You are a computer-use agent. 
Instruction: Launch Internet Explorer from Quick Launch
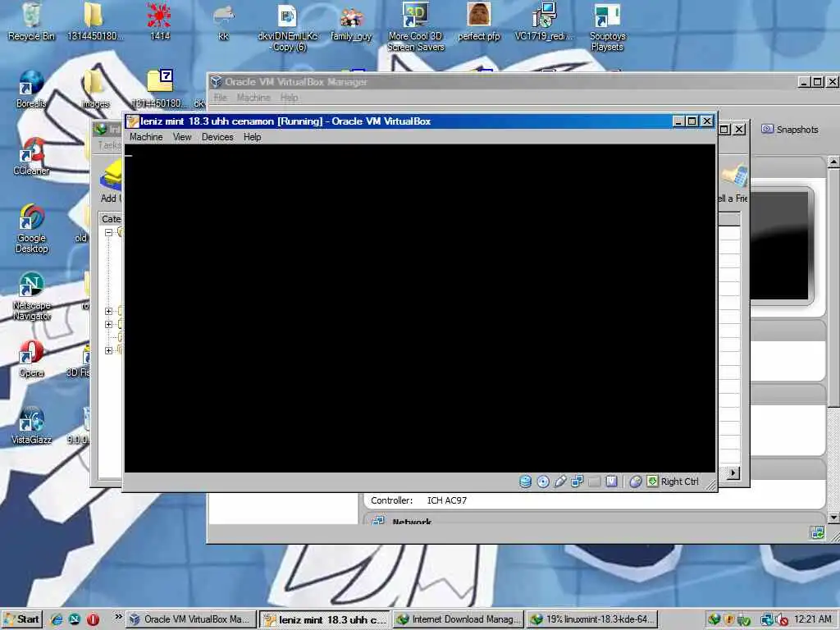click(57, 619)
